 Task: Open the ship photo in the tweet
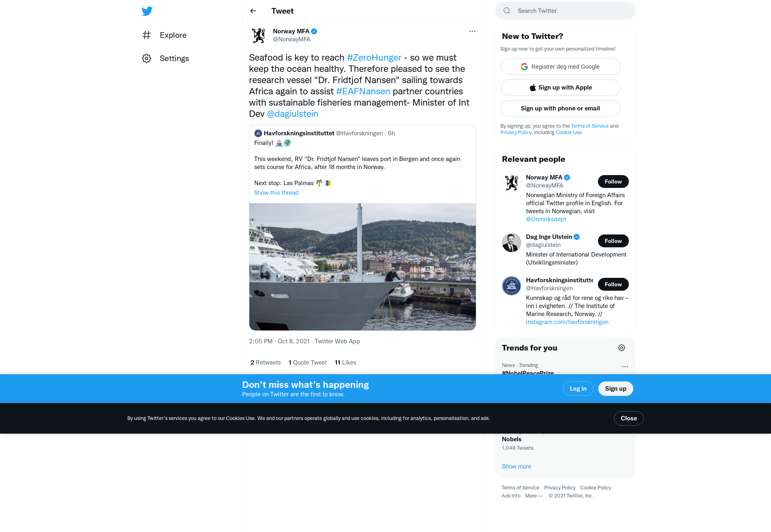coord(363,267)
